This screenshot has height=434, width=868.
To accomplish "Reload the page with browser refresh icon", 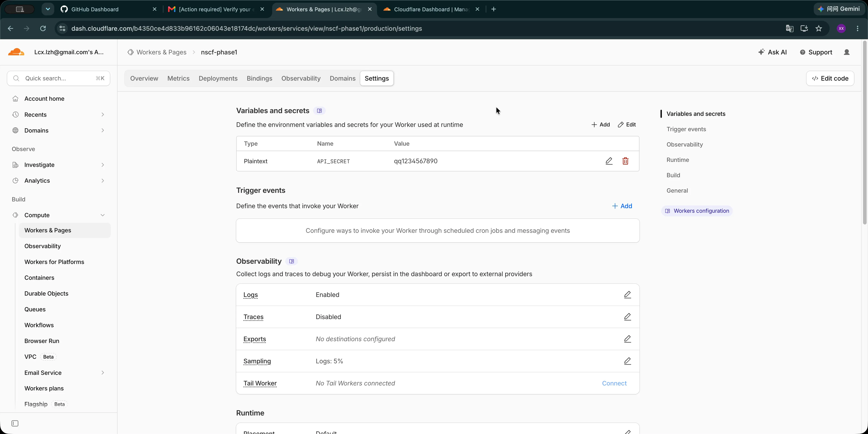I will (x=43, y=28).
